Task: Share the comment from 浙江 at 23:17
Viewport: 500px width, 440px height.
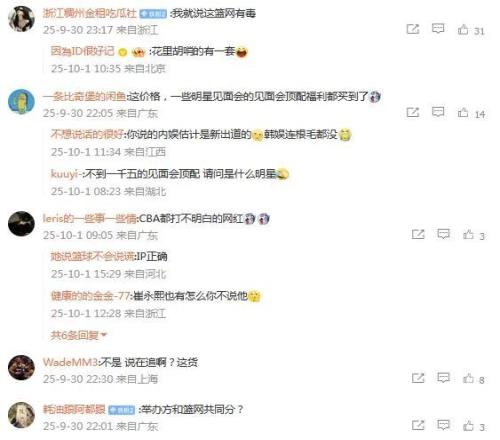Action: tap(413, 29)
